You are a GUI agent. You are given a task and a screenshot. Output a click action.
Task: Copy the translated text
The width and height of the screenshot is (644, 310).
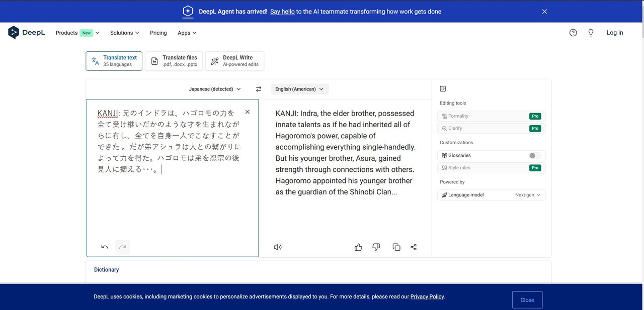tap(396, 247)
